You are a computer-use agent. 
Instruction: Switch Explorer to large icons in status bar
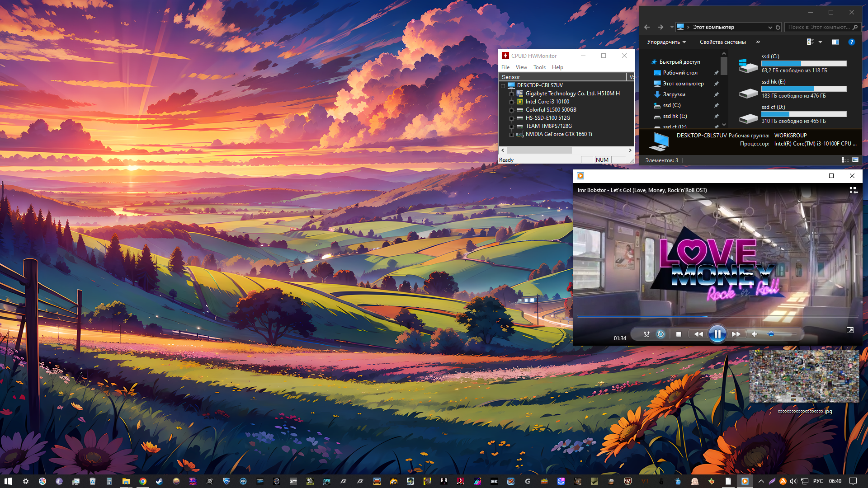855,160
